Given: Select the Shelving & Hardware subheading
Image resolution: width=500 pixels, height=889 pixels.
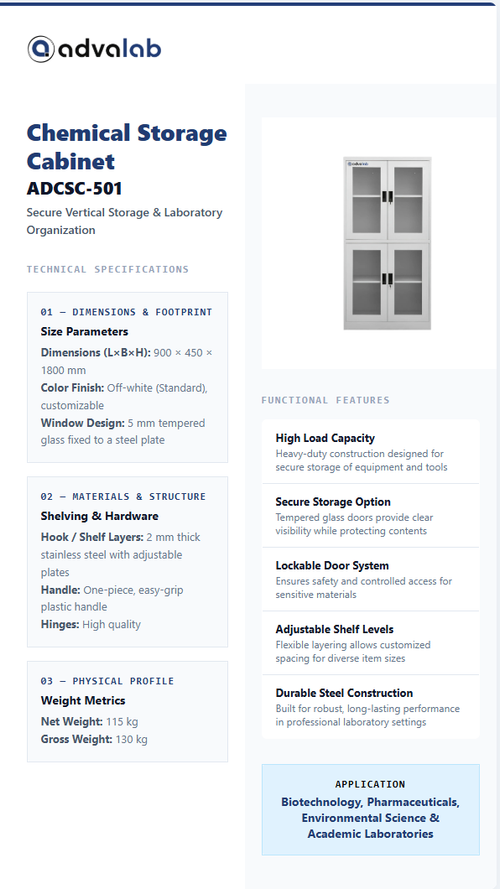Looking at the screenshot, I should (x=100, y=517).
